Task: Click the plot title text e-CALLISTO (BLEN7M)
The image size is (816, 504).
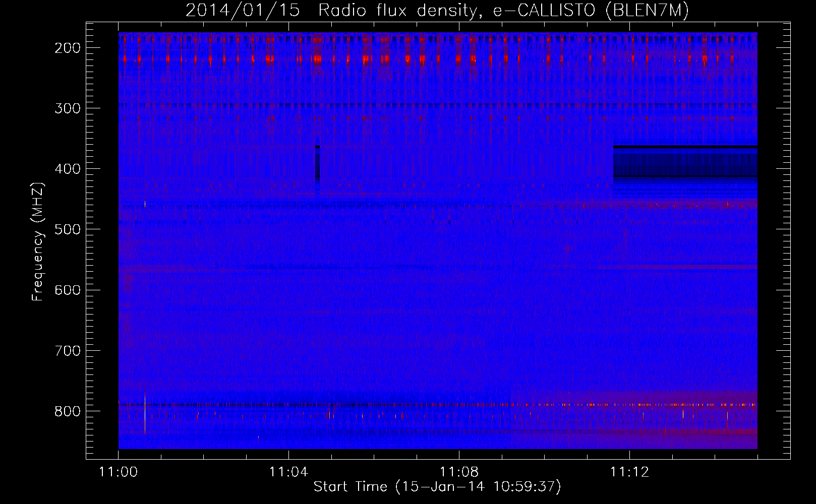Action: tap(591, 11)
